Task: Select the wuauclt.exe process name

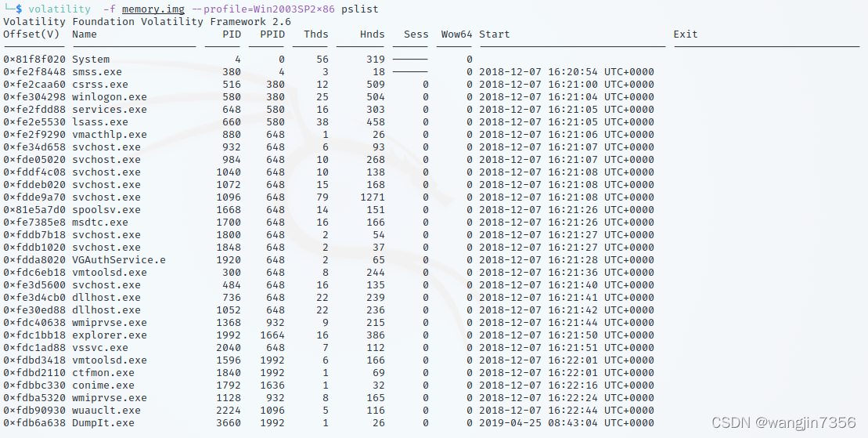Action: click(106, 411)
